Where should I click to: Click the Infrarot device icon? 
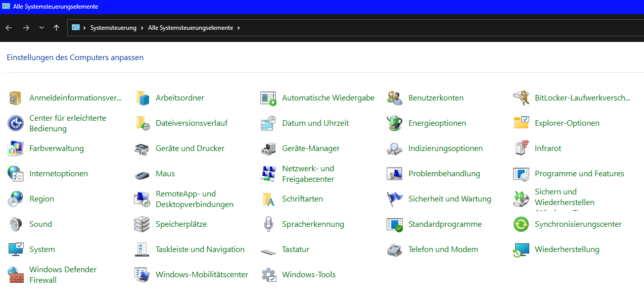521,148
